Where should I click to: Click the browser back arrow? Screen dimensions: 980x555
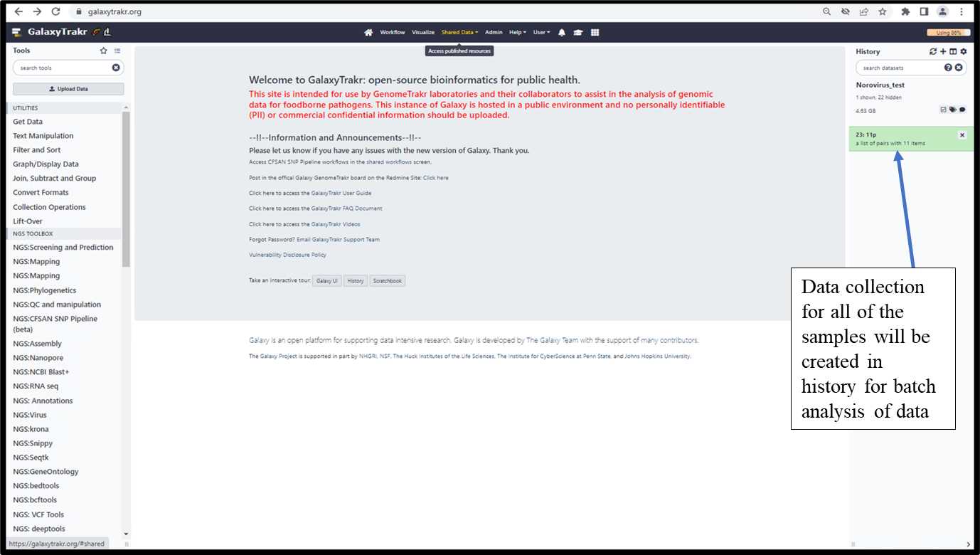pos(18,11)
